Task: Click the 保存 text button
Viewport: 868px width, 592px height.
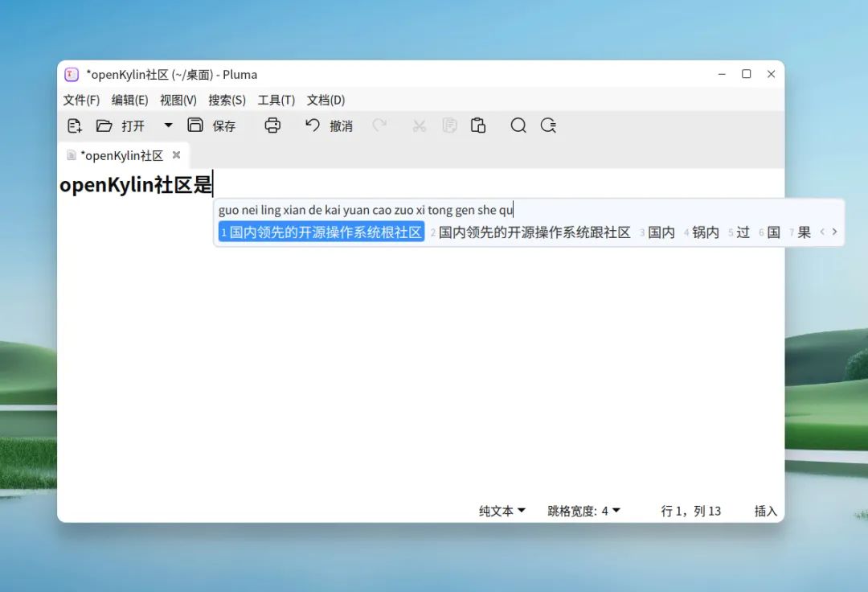Action: point(224,126)
